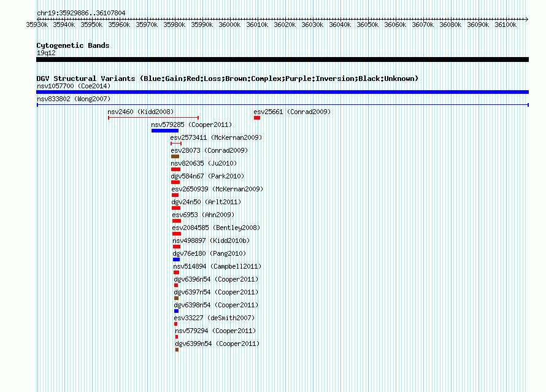This screenshot has width=546, height=392.
Task: Open the nsv514894 (Campbell2011) label
Action: coord(217,266)
